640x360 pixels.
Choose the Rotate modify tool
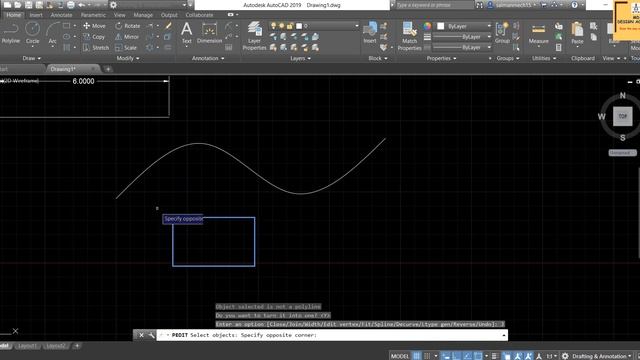[x=127, y=26]
